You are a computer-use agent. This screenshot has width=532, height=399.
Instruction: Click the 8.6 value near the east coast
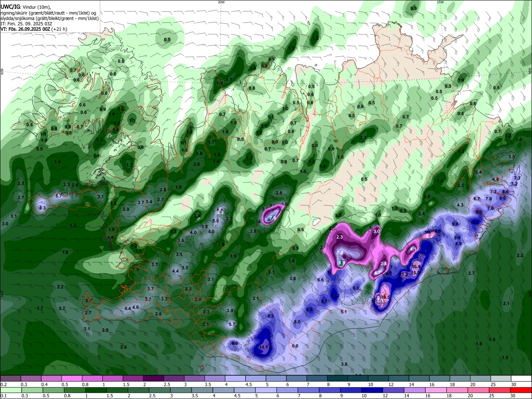click(x=505, y=192)
